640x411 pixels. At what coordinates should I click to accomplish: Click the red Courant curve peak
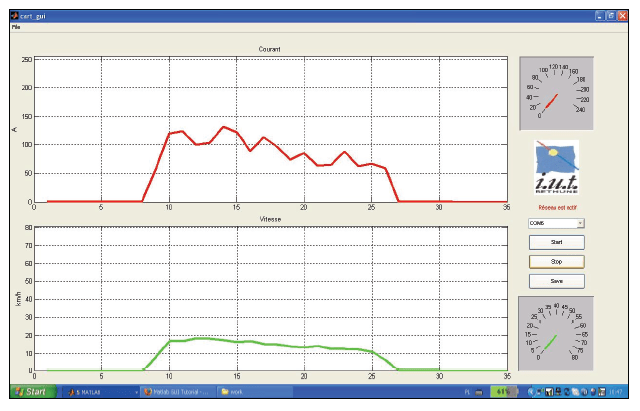pos(224,127)
